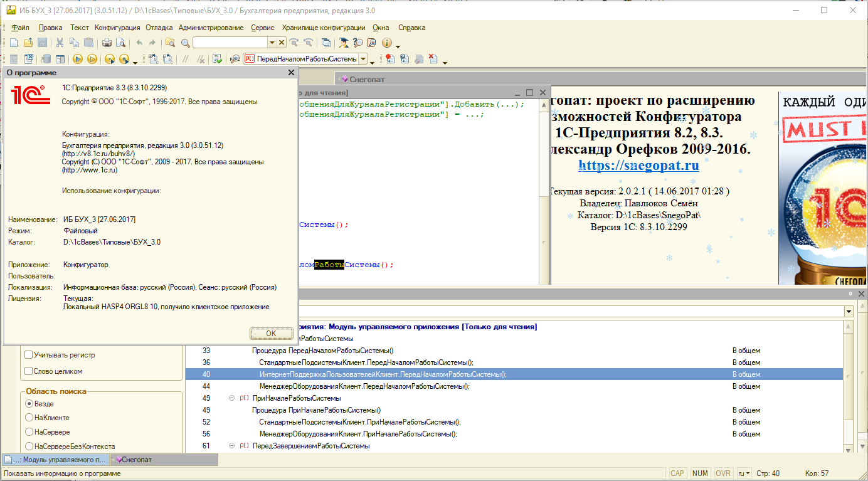Screen dimensions: 868x481
Task: Click inside the toolbar search input field
Action: coord(230,43)
